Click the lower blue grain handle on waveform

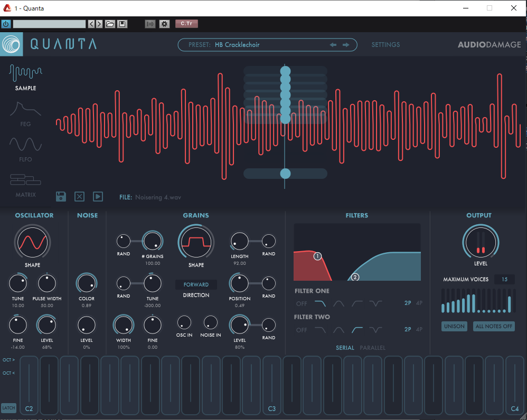pyautogui.click(x=285, y=174)
